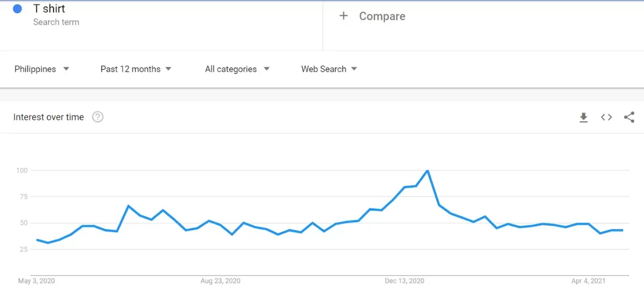The image size is (644, 290).
Task: Open the embed code icon
Action: tap(606, 117)
